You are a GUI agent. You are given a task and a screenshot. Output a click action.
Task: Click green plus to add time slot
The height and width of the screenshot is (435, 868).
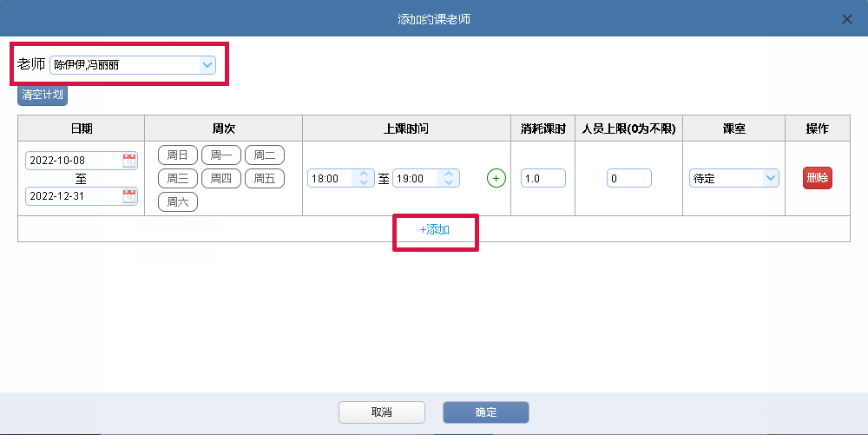coord(496,178)
